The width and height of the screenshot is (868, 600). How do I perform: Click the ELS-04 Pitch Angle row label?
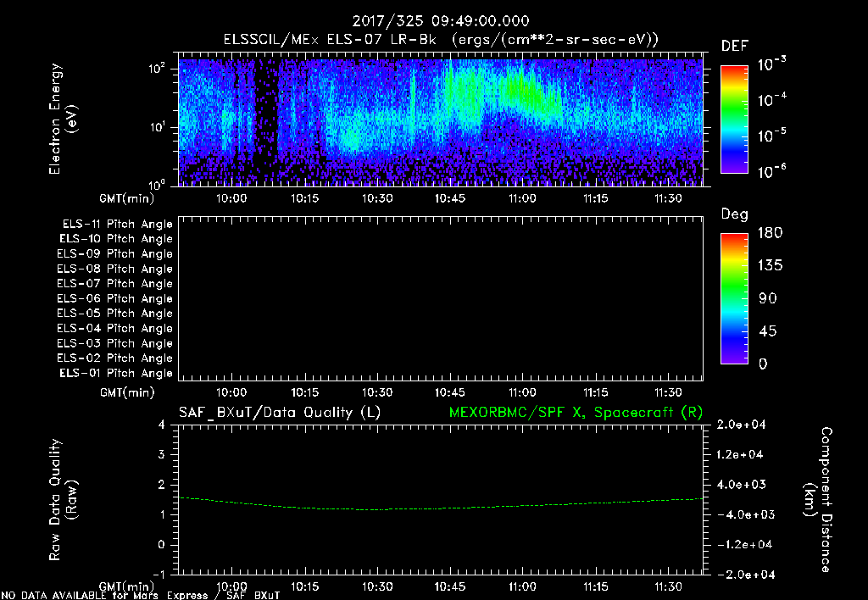(x=114, y=328)
